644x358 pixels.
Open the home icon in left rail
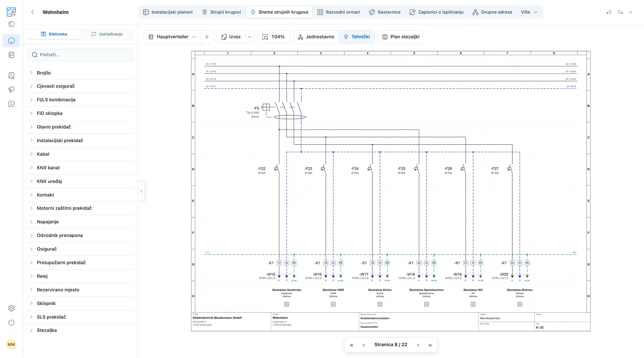point(11,40)
